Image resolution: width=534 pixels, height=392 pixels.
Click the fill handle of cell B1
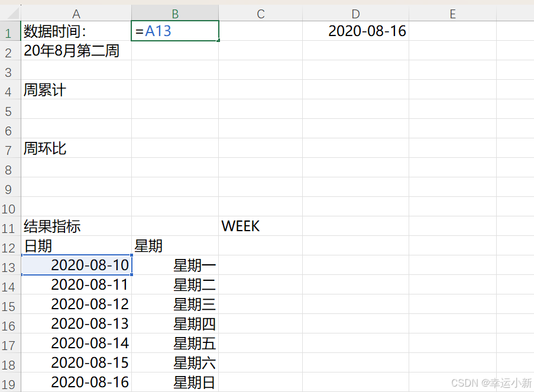(x=218, y=41)
